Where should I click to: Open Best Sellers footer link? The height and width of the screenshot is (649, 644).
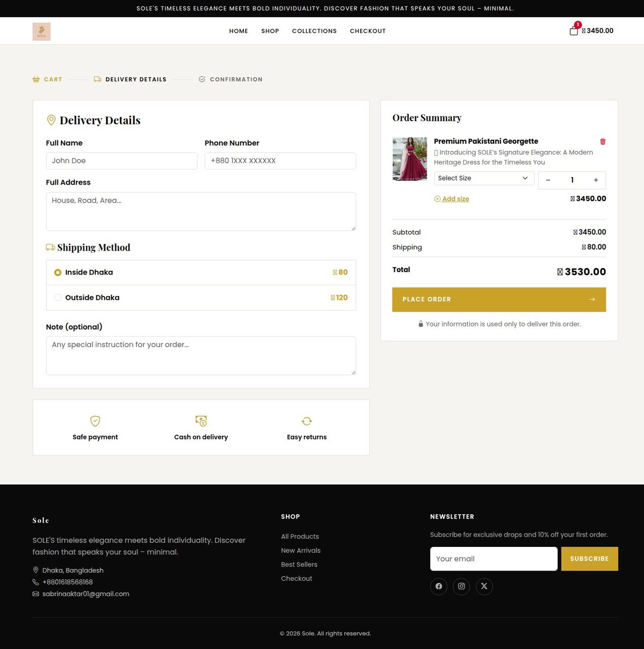click(x=299, y=564)
